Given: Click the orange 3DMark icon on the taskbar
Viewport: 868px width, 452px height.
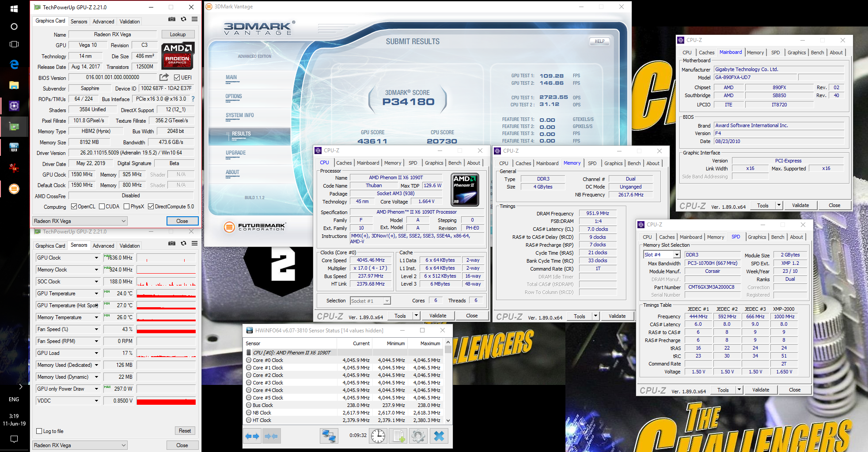Looking at the screenshot, I should pyautogui.click(x=14, y=189).
